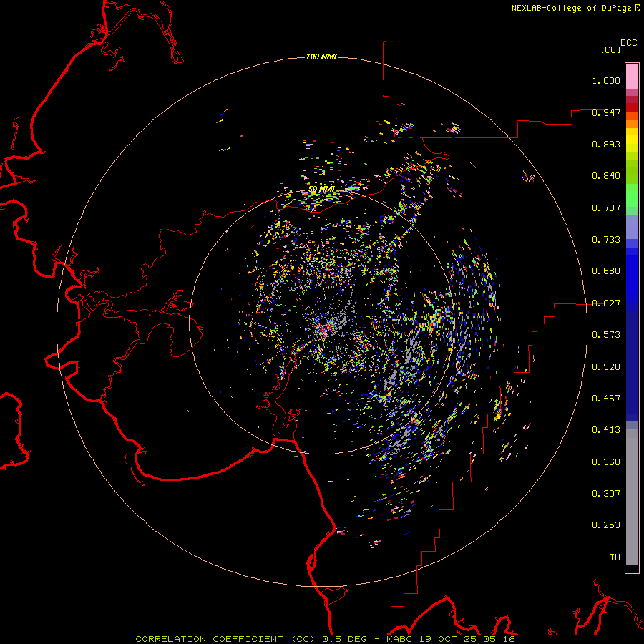Click the 100 NMI range ring label
Viewport: 644px width, 644px height.
321,57
